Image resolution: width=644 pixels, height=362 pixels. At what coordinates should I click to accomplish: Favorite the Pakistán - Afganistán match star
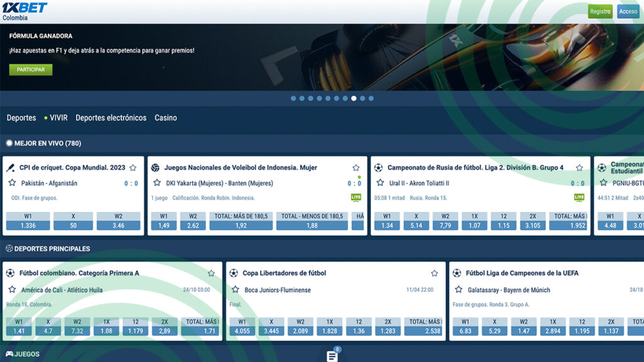click(x=13, y=183)
